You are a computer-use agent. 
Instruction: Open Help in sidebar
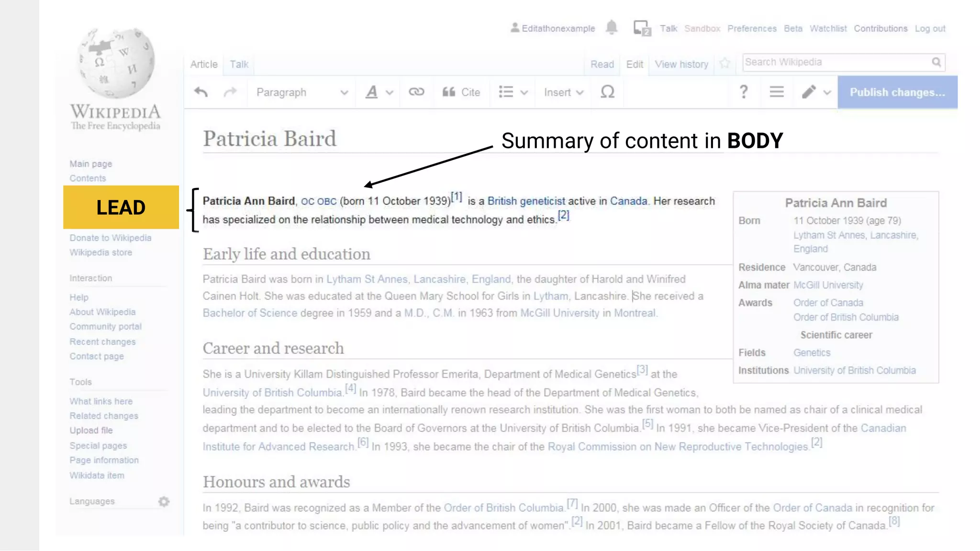tap(79, 298)
